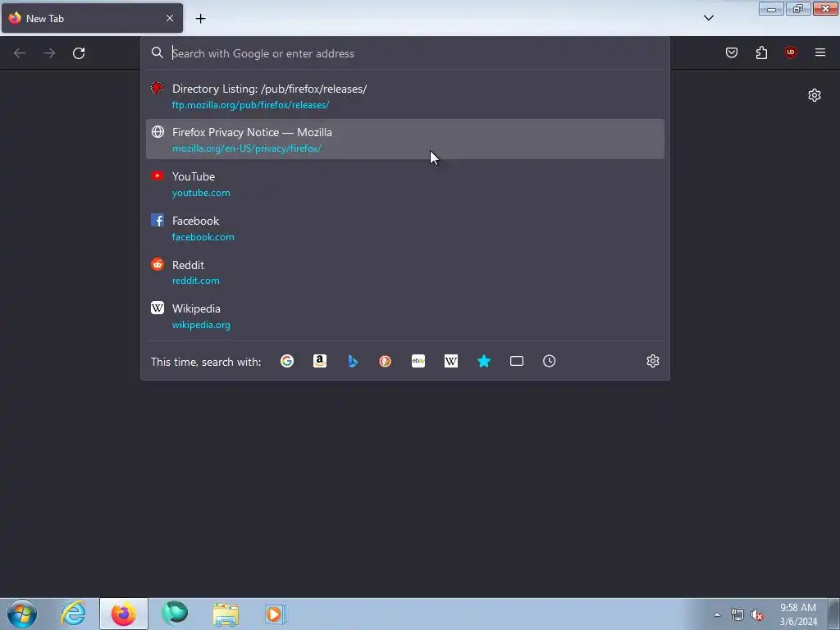840x630 pixels.
Task: Open Windows Explorer folder on taskbar
Action: [x=226, y=614]
